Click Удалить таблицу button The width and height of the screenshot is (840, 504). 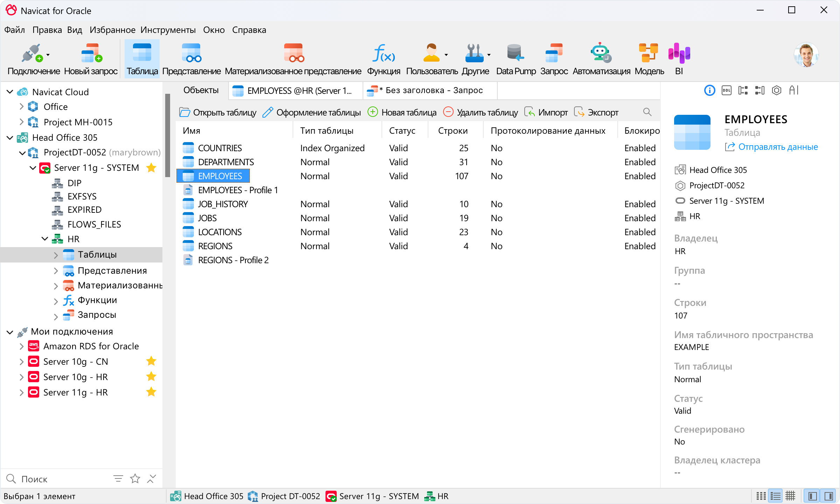pyautogui.click(x=480, y=112)
